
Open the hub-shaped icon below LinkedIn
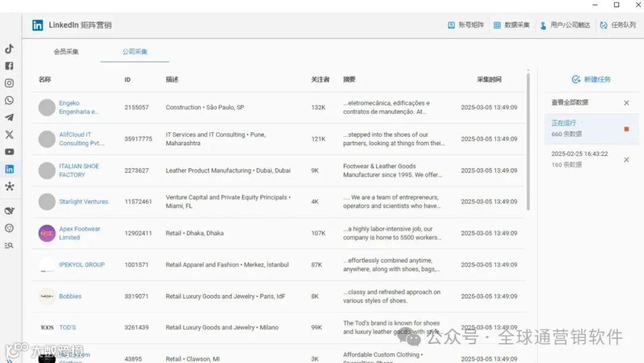pos(9,186)
